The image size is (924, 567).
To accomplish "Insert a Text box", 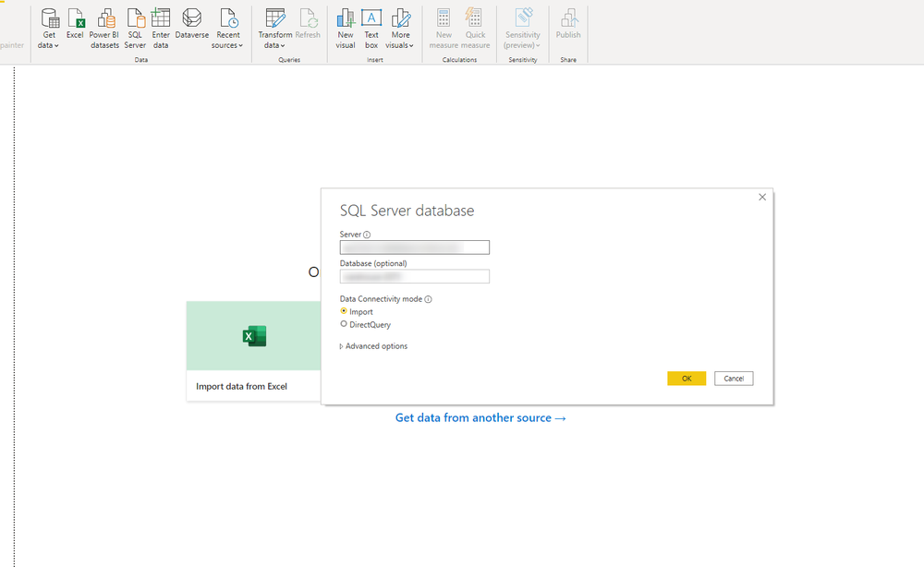I will click(371, 28).
